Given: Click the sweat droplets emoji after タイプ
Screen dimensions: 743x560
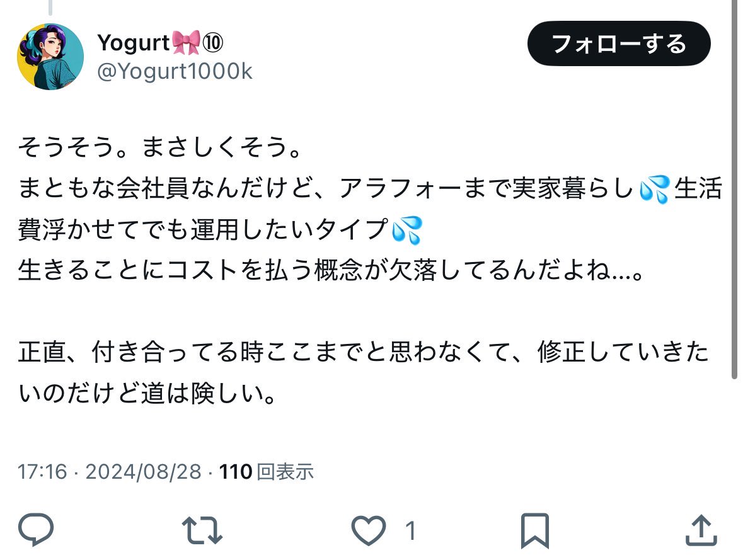Looking at the screenshot, I should click(407, 231).
